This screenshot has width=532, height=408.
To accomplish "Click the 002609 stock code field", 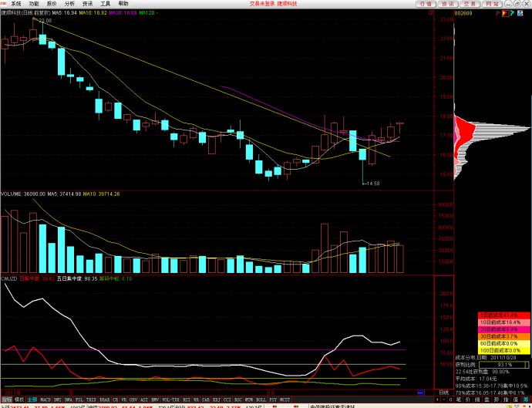I will [464, 13].
